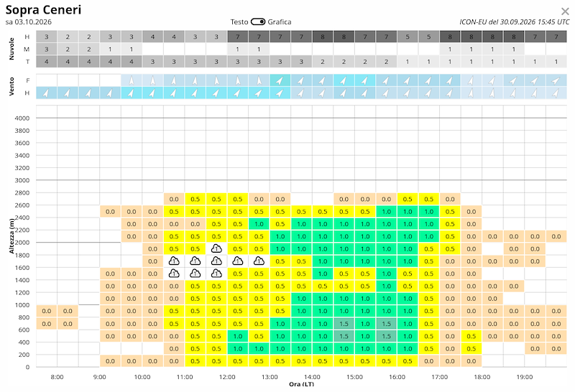Click Vento H wind arrow for 13:00–13:30
This screenshot has height=392, width=575.
[280, 93]
